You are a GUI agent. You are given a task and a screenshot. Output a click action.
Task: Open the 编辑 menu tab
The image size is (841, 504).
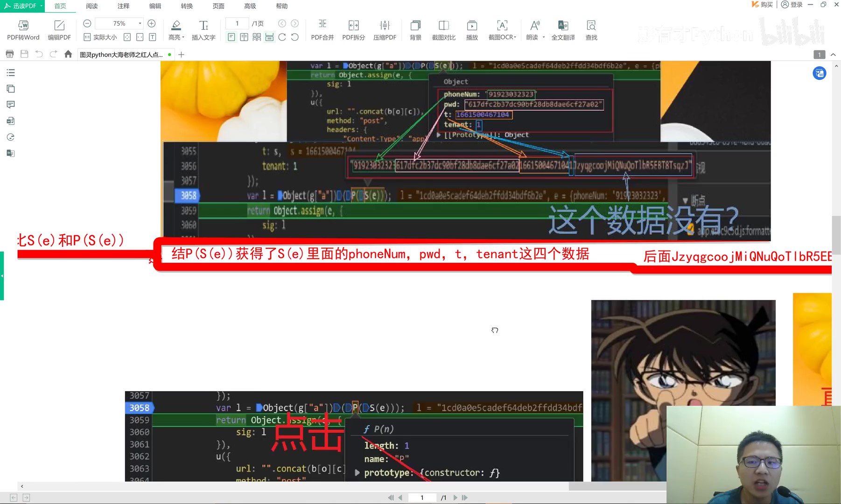pos(155,6)
